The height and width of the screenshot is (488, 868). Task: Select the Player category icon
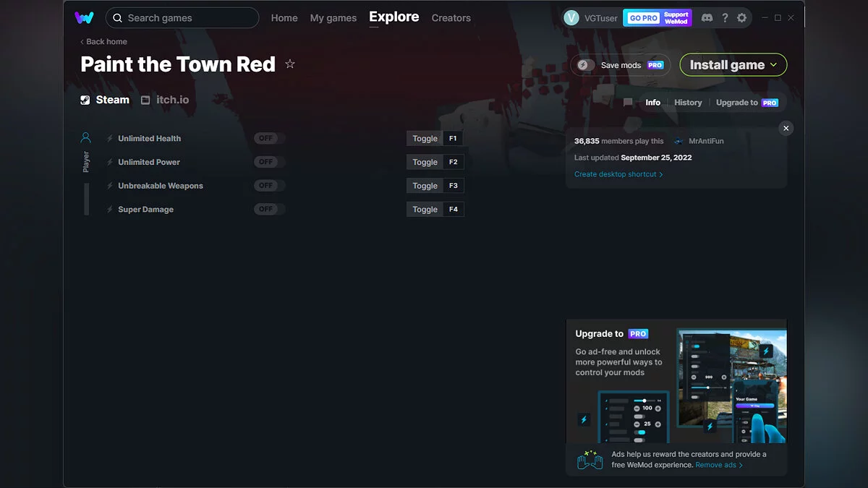click(x=86, y=137)
